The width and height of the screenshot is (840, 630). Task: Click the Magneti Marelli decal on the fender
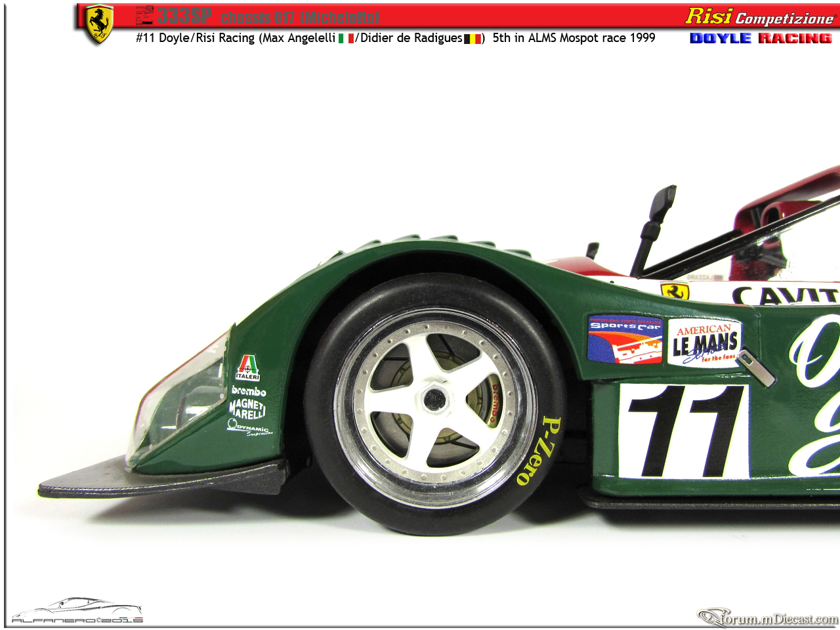[x=247, y=409]
